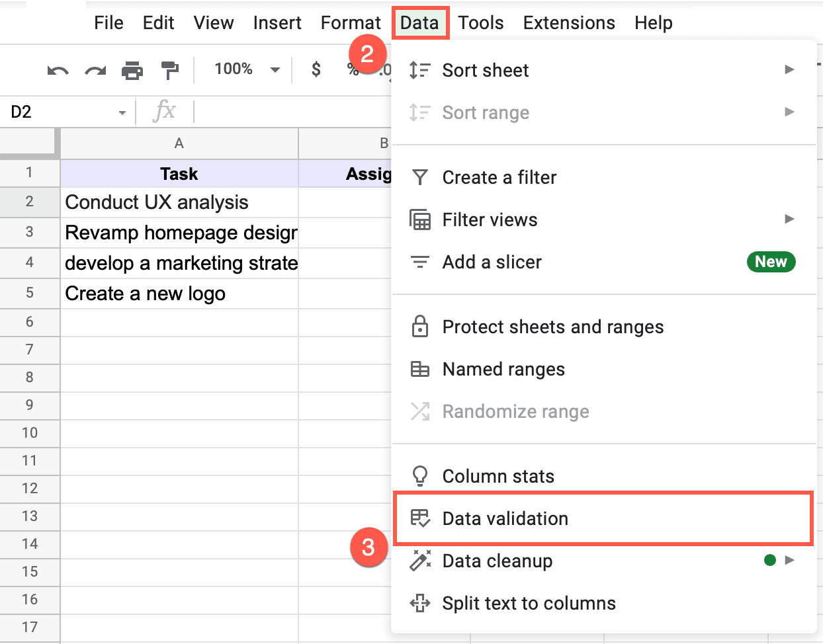Screen dimensions: 823x644
Task: Select Split text to columns
Action: point(529,603)
